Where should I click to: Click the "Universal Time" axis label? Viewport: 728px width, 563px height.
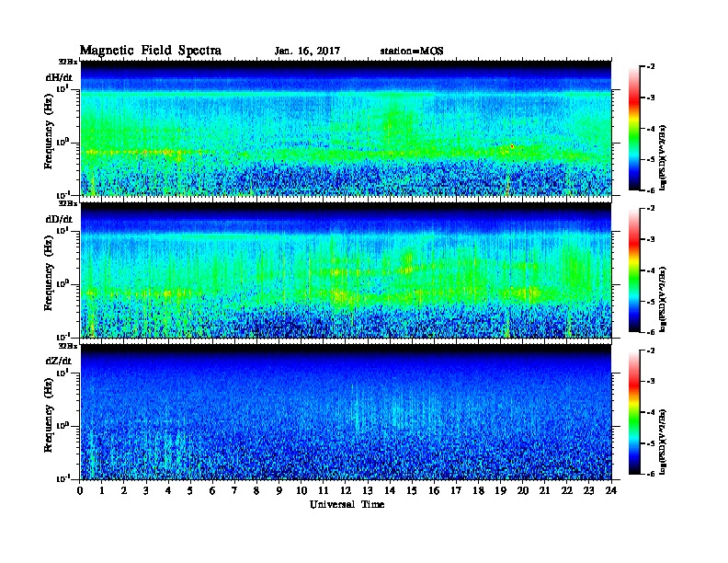(x=347, y=505)
